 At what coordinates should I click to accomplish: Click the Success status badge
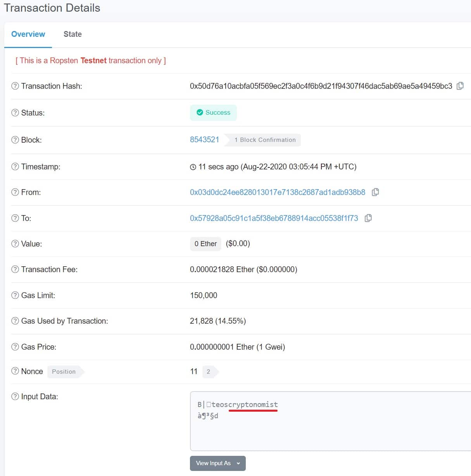(213, 113)
